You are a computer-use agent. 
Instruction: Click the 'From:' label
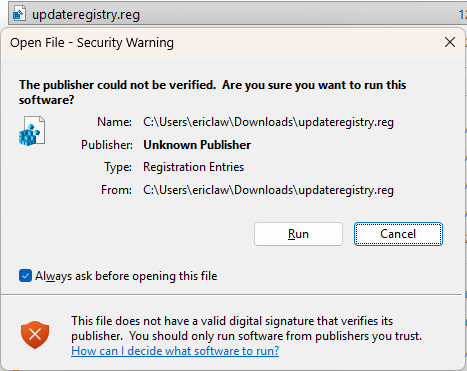tap(116, 190)
